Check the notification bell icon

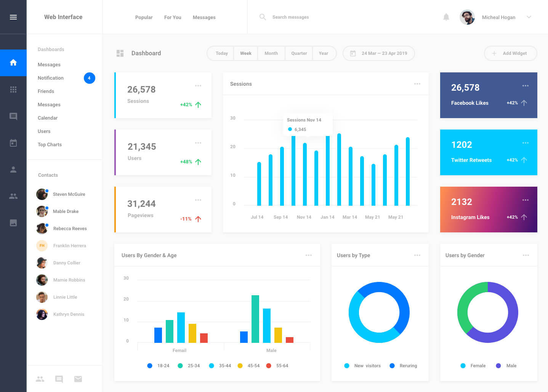[446, 17]
